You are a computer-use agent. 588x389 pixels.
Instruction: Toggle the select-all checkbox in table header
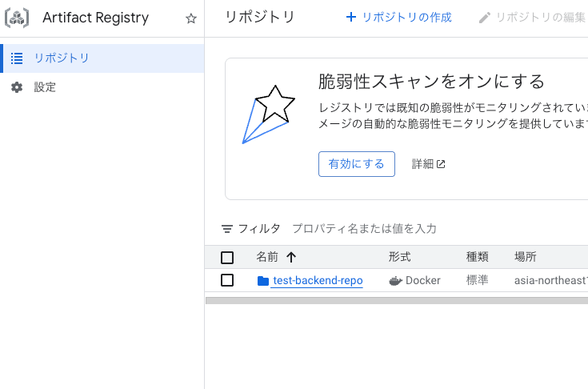tap(227, 258)
